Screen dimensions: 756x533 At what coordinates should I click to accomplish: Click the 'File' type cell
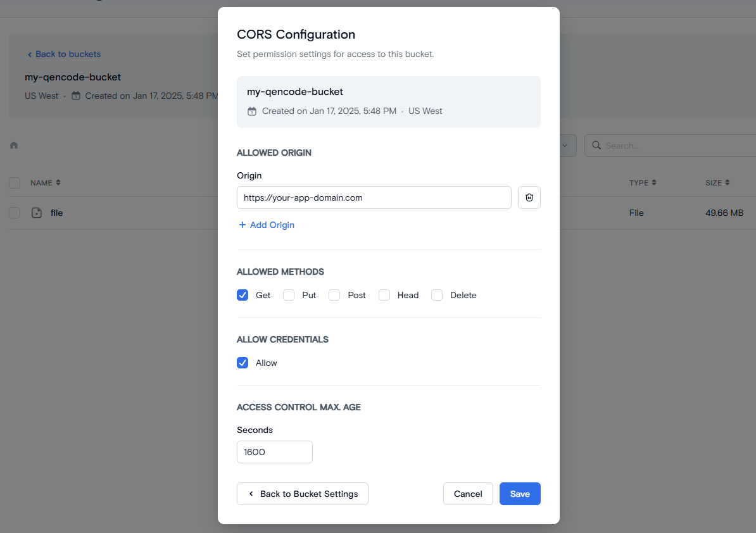click(636, 213)
